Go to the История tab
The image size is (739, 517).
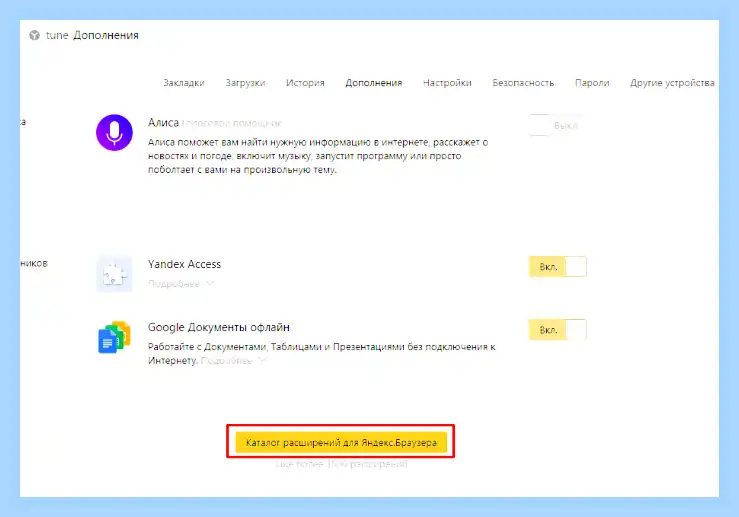(305, 83)
